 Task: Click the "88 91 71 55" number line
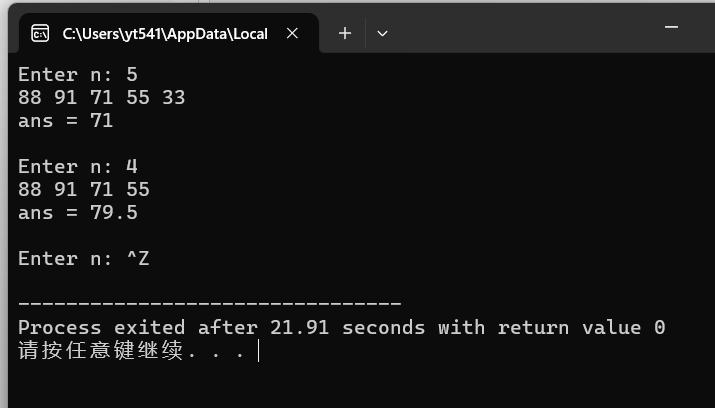tap(84, 190)
